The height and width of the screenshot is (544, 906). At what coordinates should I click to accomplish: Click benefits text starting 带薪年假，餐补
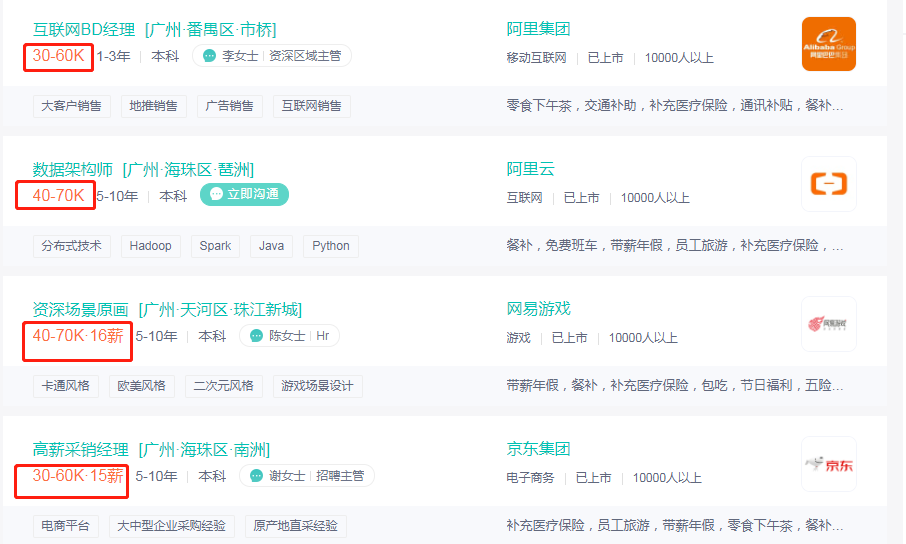click(x=674, y=385)
